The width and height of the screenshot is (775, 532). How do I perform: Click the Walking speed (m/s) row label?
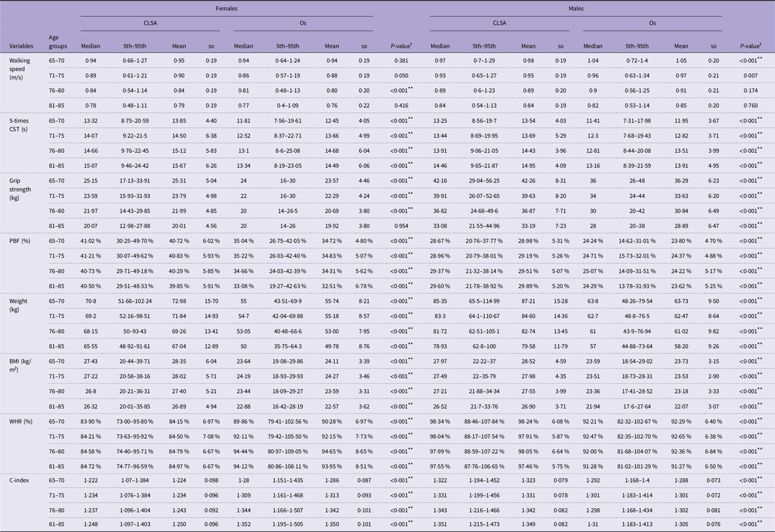pos(20,68)
